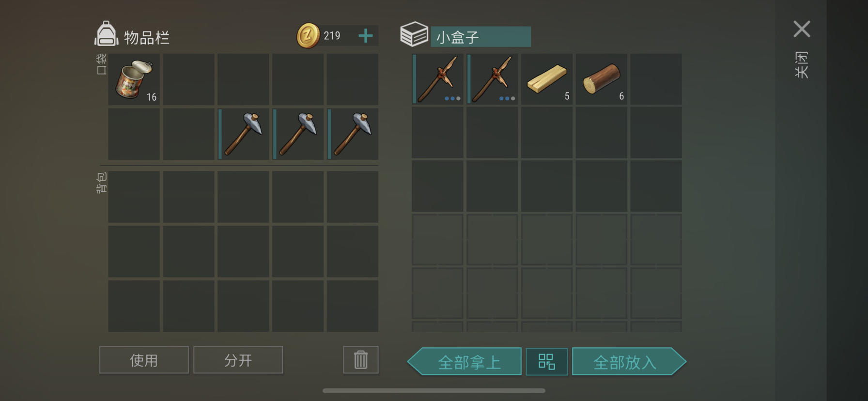Tap the gold coin balance icon

pos(308,35)
